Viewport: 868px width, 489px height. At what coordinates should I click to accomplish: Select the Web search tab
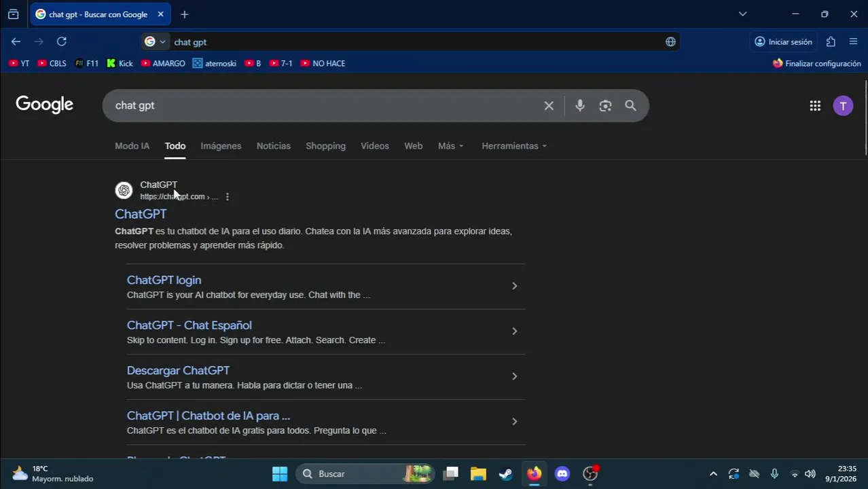click(414, 146)
